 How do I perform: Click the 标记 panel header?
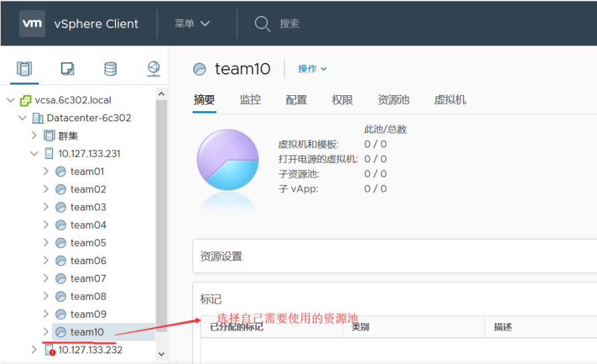pyautogui.click(x=211, y=300)
